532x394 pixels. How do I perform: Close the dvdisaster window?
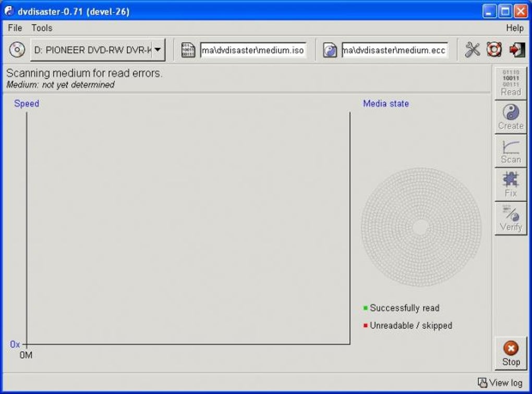pyautogui.click(x=521, y=11)
